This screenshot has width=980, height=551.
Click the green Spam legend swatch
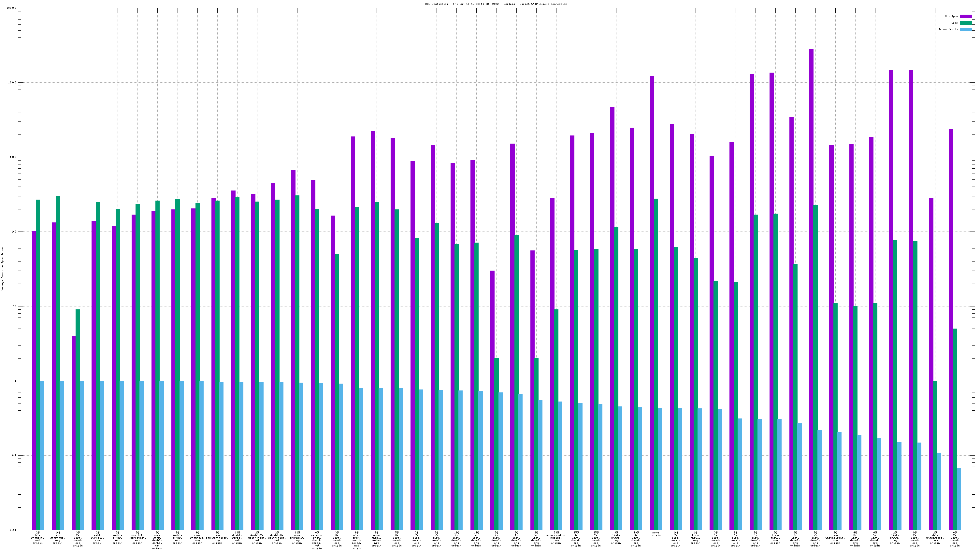click(x=966, y=23)
